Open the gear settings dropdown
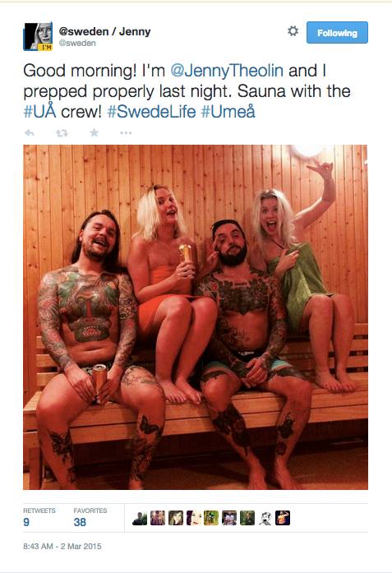This screenshot has width=392, height=573. pos(293,31)
